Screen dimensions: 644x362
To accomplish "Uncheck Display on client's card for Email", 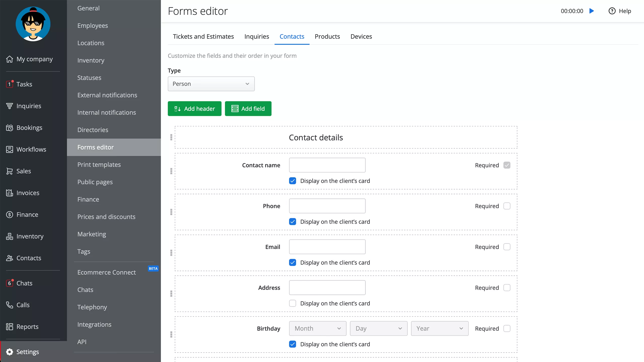I will click(x=292, y=262).
